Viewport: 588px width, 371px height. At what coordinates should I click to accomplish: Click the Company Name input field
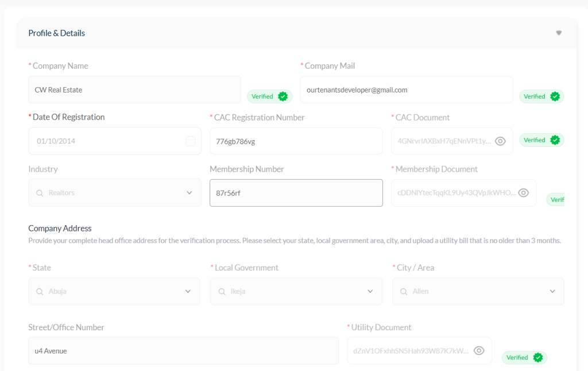pos(134,90)
